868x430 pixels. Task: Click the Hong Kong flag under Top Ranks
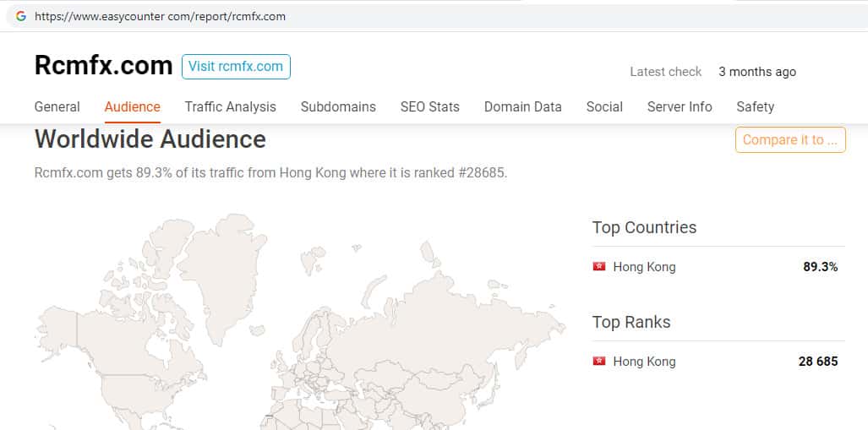pyautogui.click(x=599, y=362)
